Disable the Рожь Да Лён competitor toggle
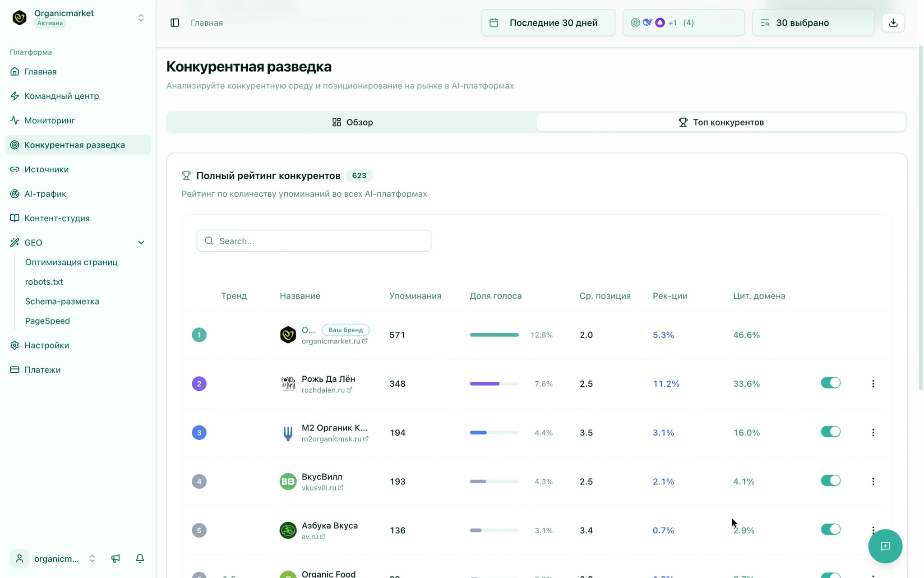Image resolution: width=924 pixels, height=578 pixels. [x=830, y=383]
